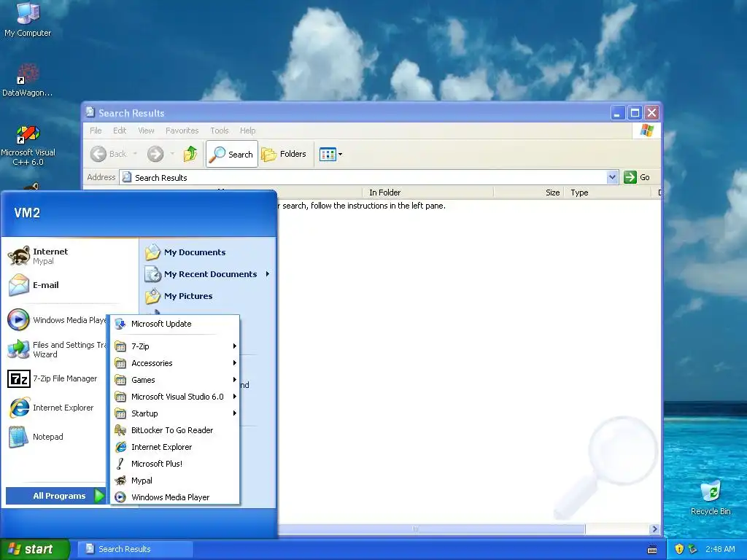Screen dimensions: 747x560
Task: Launch Internet Explorer from All Programs list
Action: tap(175, 447)
